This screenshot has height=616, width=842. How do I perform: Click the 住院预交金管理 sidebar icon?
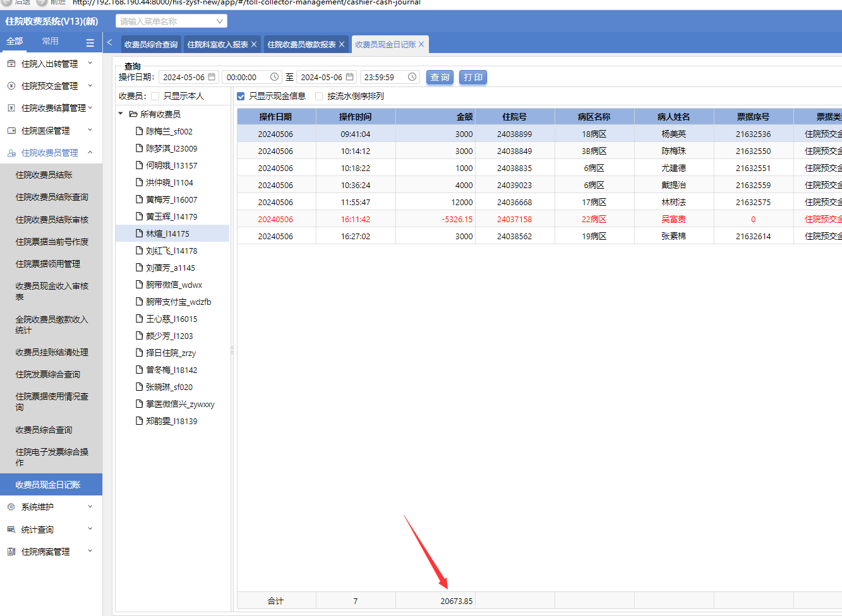coord(11,86)
